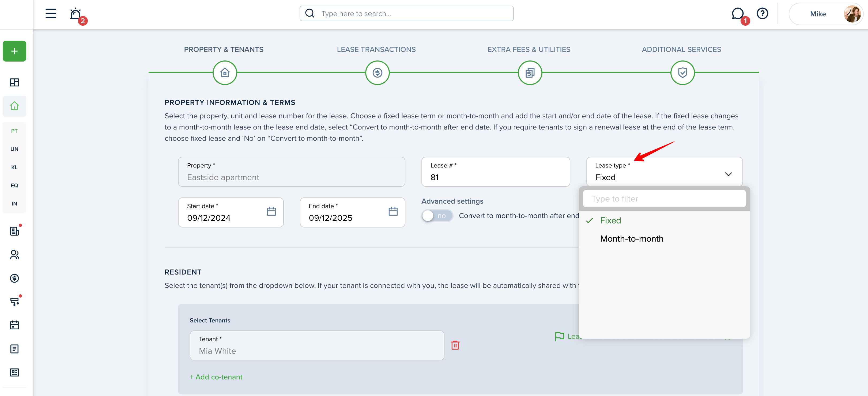The image size is (868, 396).
Task: Open the End date calendar picker
Action: [393, 211]
